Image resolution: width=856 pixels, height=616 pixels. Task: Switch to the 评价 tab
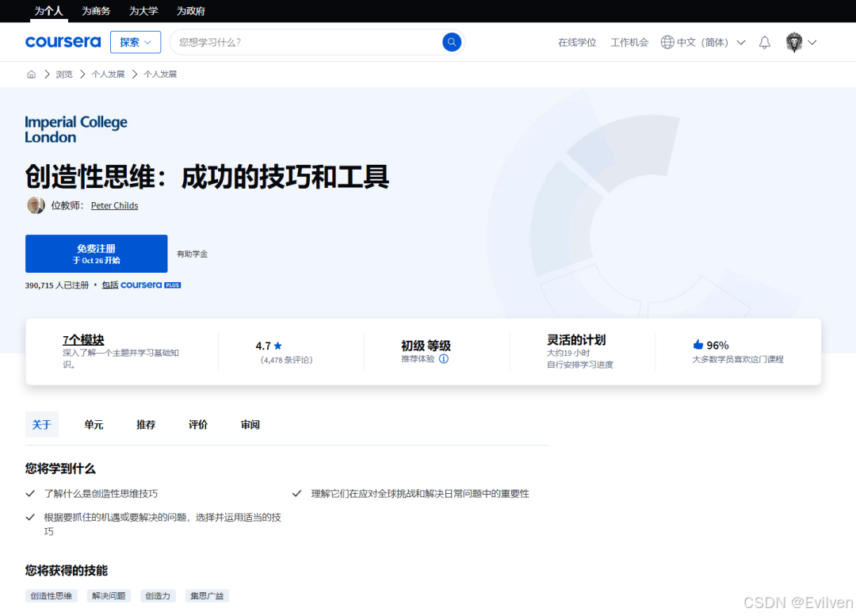[x=198, y=425]
